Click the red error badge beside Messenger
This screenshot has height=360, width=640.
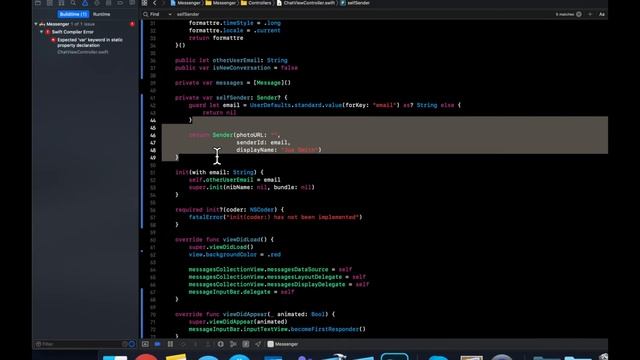coord(132,24)
